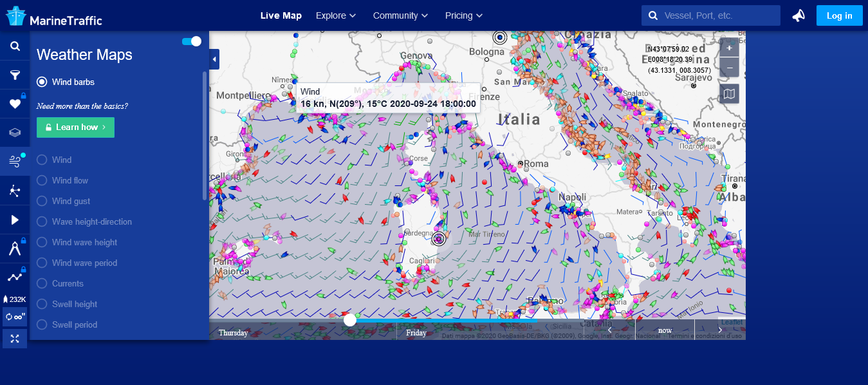The width and height of the screenshot is (868, 385).
Task: Collapse the Weather Maps side panel arrow
Action: [x=214, y=60]
